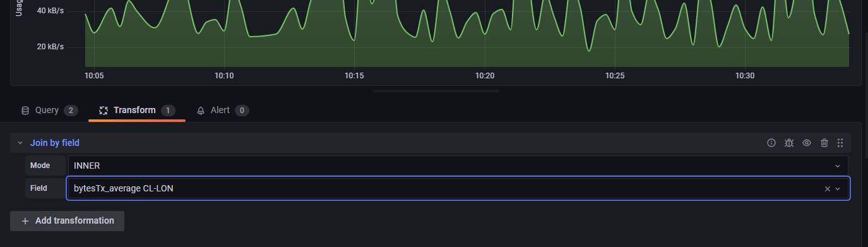Image resolution: width=868 pixels, height=247 pixels.
Task: Open the Field dropdown chevron
Action: tap(838, 188)
